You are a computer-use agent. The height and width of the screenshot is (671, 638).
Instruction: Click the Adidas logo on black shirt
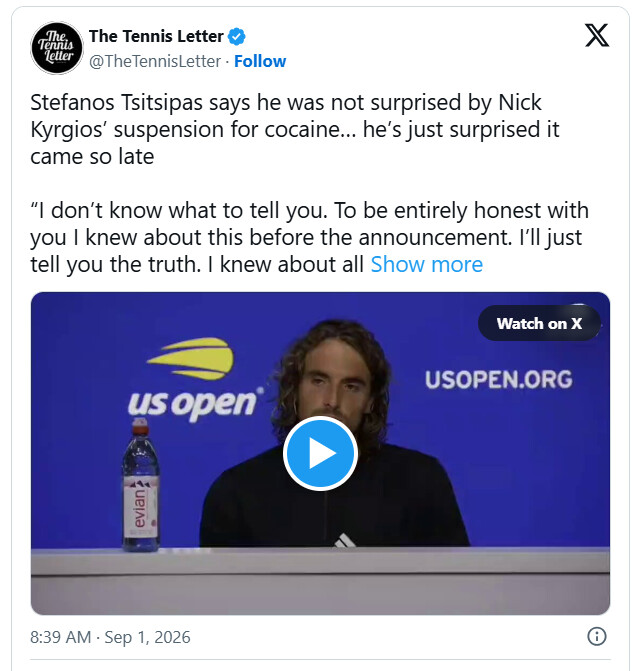click(345, 540)
